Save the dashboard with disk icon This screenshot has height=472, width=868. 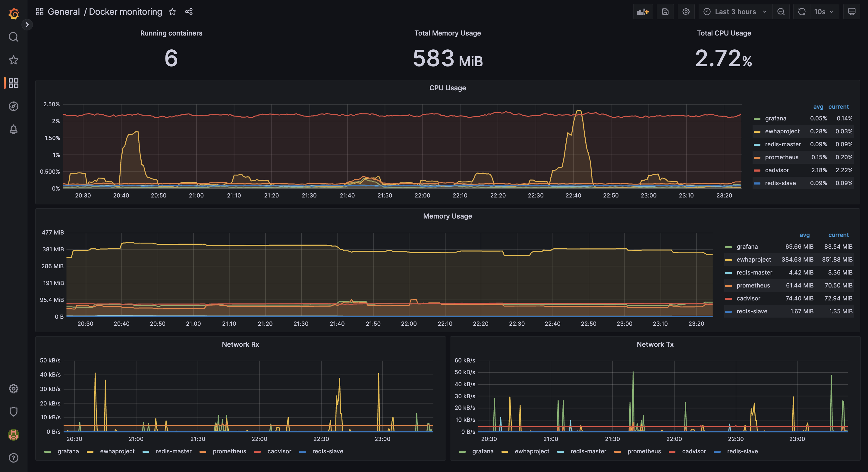[x=665, y=12]
